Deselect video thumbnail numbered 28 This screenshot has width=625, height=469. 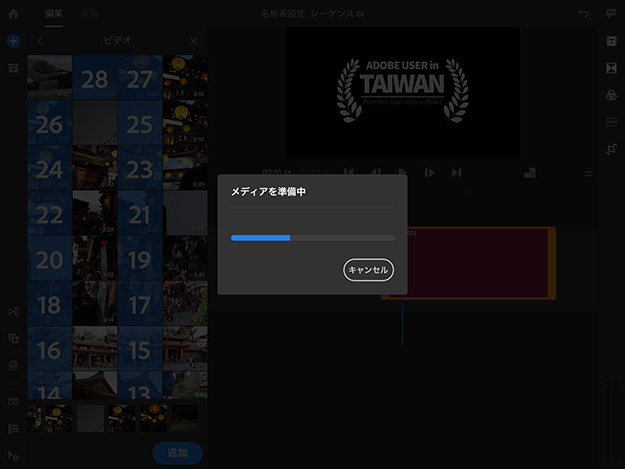point(95,78)
